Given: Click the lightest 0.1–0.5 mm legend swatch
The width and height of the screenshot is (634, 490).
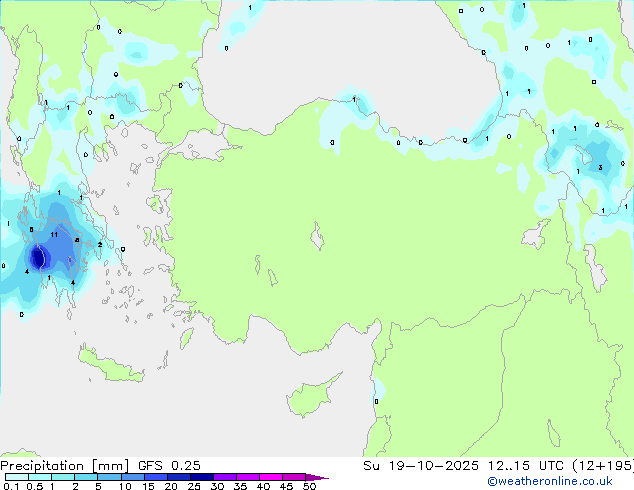Looking at the screenshot, I should pyautogui.click(x=17, y=477).
